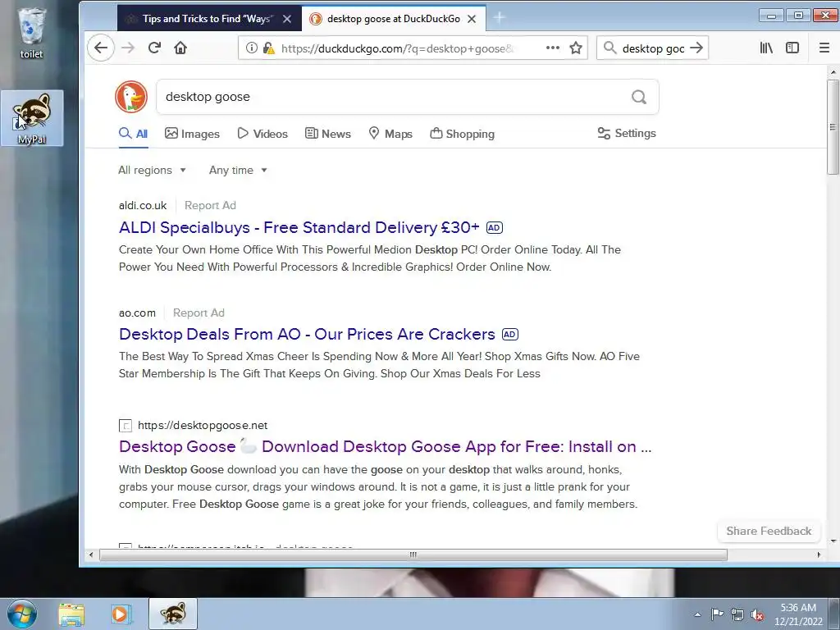Image resolution: width=840 pixels, height=630 pixels.
Task: Click the lock warning icon in address bar
Action: tap(268, 48)
